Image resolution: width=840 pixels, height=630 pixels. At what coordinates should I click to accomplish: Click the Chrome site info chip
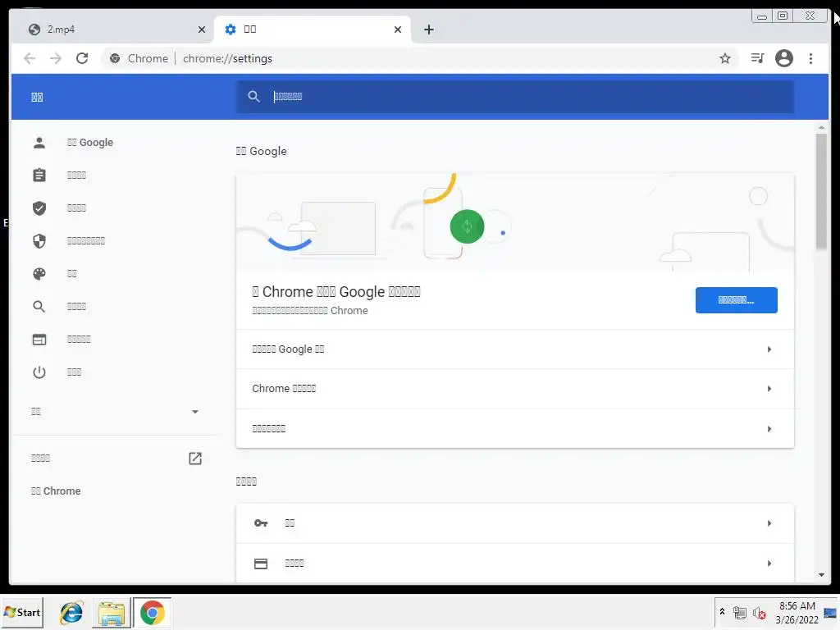click(139, 58)
